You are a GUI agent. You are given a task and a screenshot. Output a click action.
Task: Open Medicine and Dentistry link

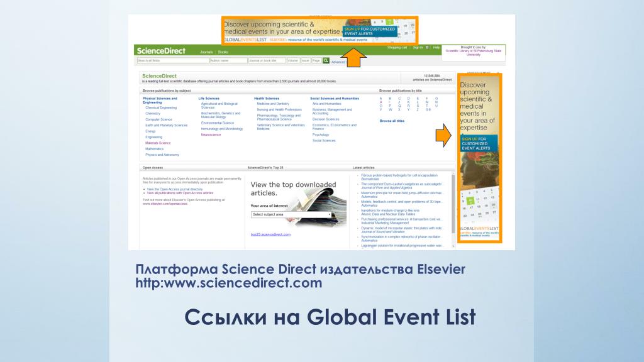point(273,104)
